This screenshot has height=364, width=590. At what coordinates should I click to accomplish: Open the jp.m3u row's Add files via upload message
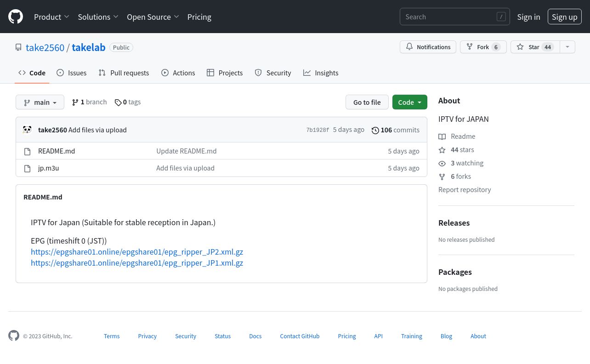(186, 168)
